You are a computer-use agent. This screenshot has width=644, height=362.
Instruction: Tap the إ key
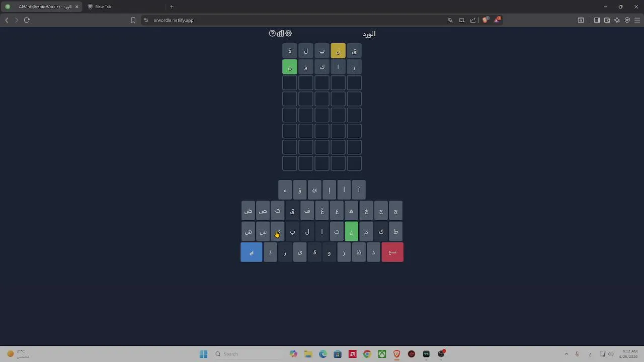329,190
